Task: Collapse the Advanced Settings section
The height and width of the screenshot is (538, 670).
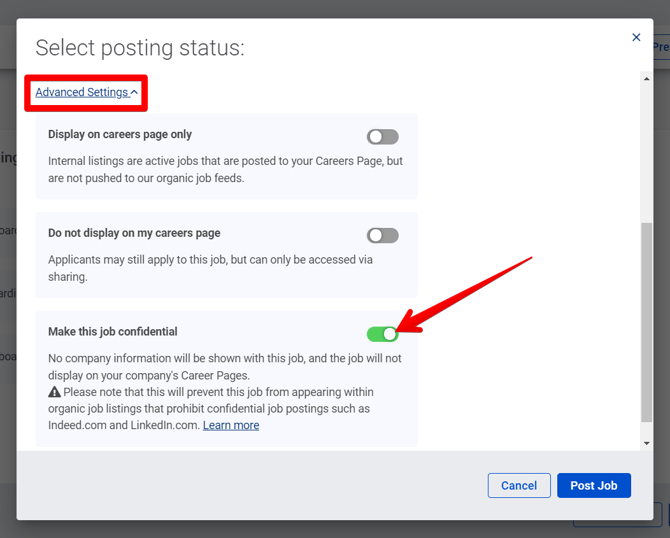Action: pyautogui.click(x=82, y=92)
